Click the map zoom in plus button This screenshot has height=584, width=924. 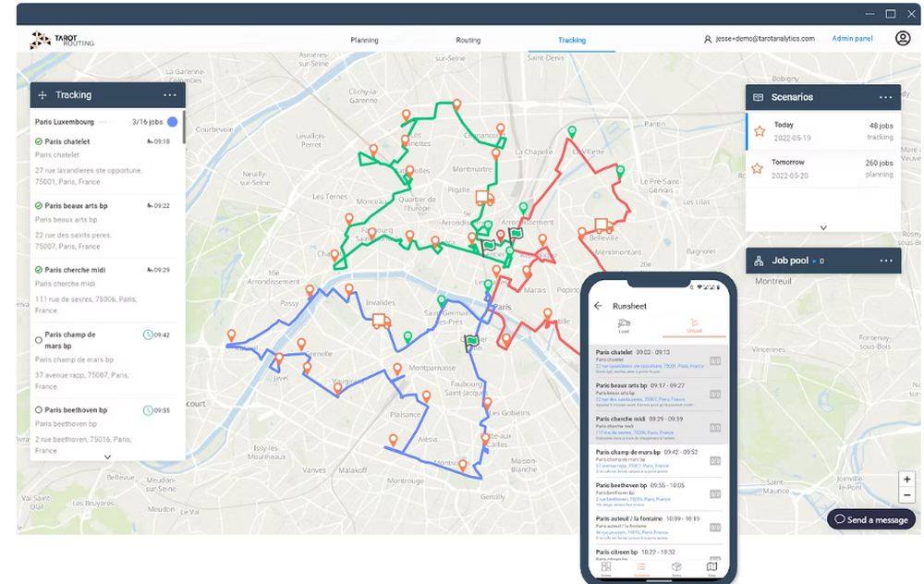point(907,480)
